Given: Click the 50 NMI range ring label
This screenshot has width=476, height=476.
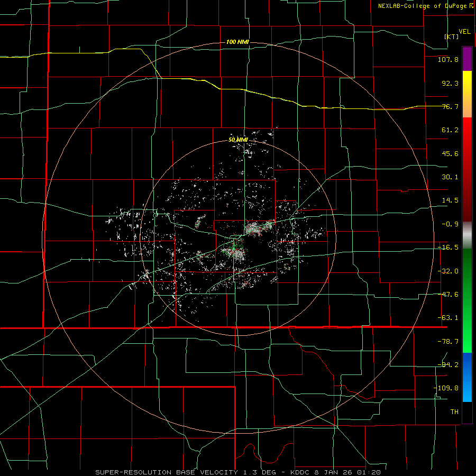Looking at the screenshot, I should click(x=239, y=140).
